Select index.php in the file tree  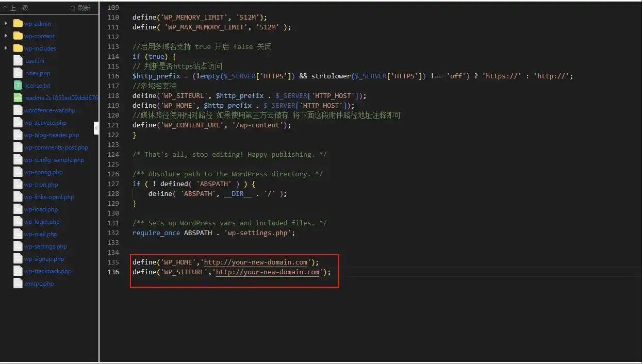pyautogui.click(x=37, y=73)
